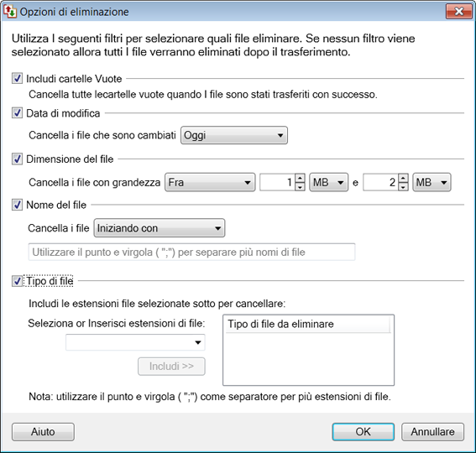Toggle the Tipo di file checkbox
The width and height of the screenshot is (476, 453).
17,281
